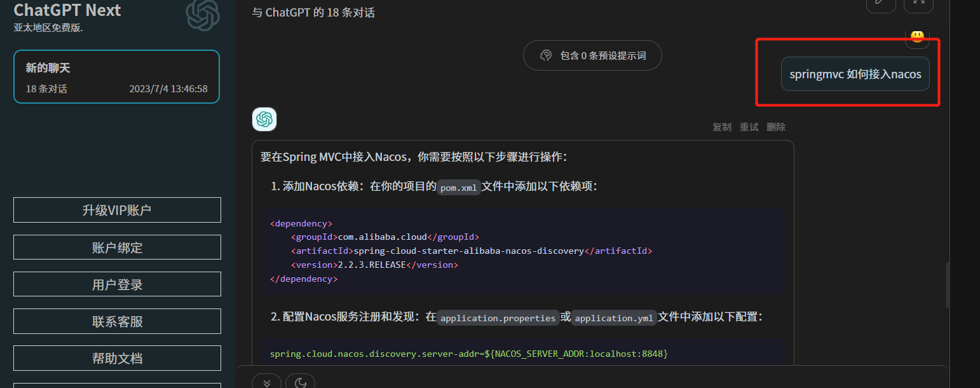
Task: Toggle the moon theme icon
Action: (x=300, y=382)
